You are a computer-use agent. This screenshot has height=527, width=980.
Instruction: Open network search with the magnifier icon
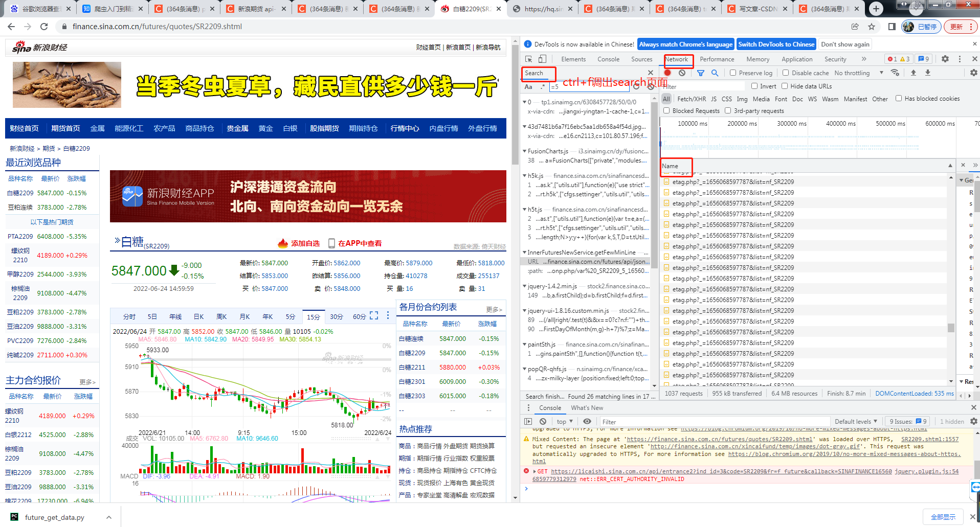tap(715, 73)
